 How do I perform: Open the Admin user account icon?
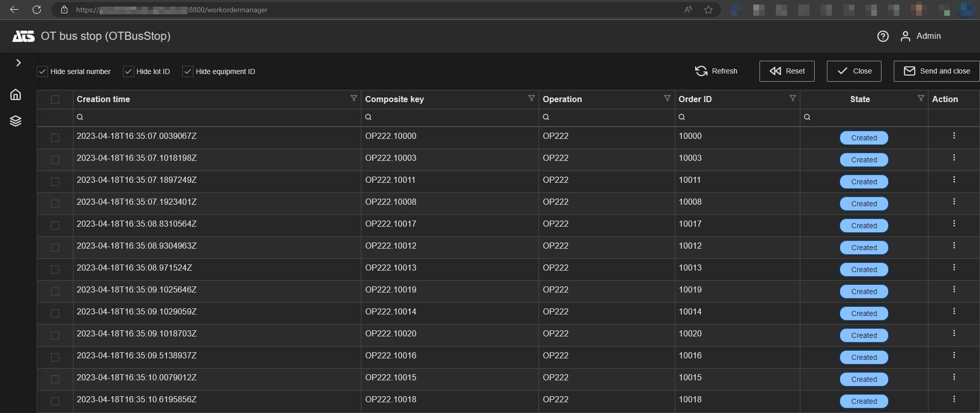pyautogui.click(x=905, y=36)
